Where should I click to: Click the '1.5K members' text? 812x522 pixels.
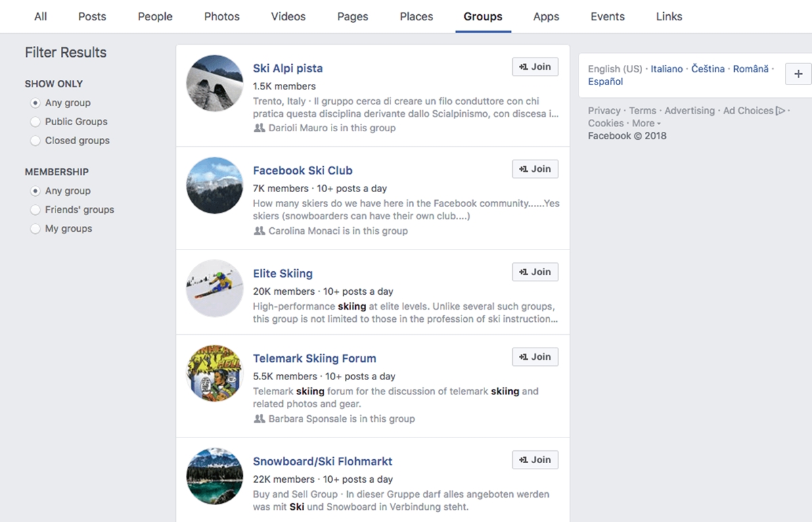[284, 86]
